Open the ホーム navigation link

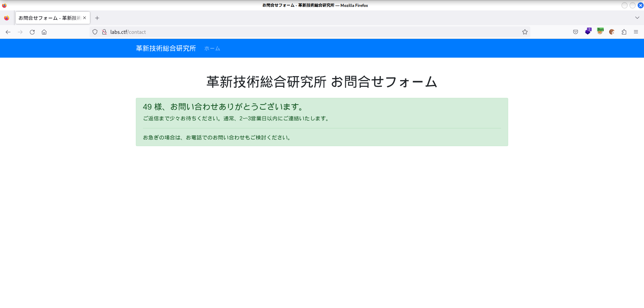click(x=212, y=48)
